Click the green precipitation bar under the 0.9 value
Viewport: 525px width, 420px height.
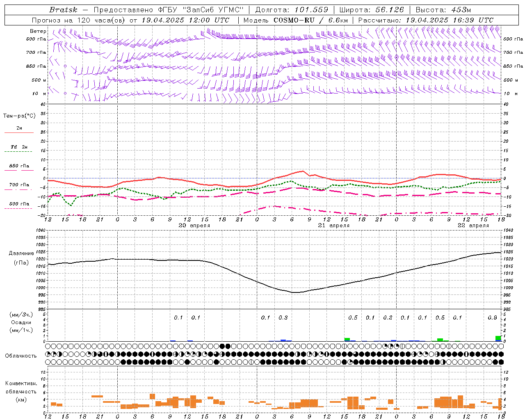pos(498,338)
